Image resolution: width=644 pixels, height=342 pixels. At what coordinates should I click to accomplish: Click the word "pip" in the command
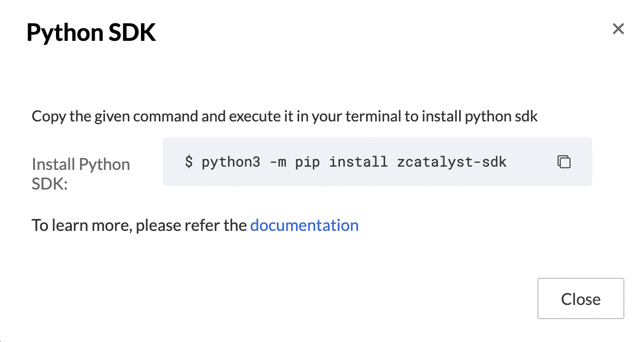tap(308, 162)
